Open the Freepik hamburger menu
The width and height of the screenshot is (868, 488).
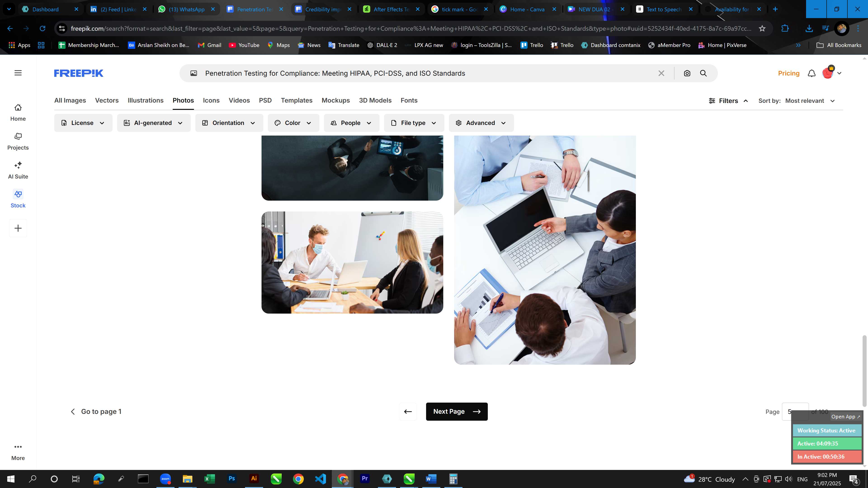(18, 73)
